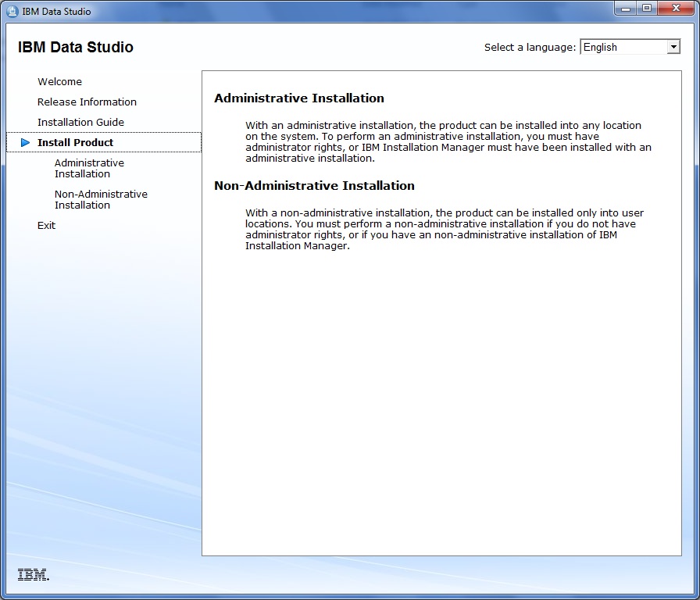Click the blue arrow beside Install Product
The height and width of the screenshot is (600, 700).
coord(26,142)
